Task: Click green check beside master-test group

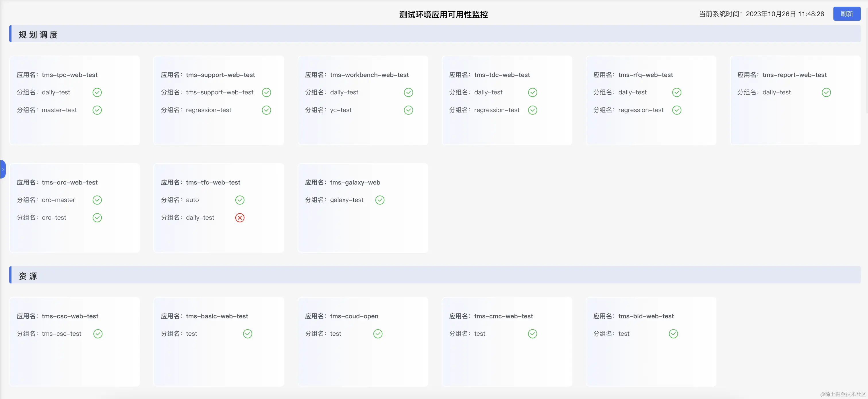Action: [x=97, y=110]
